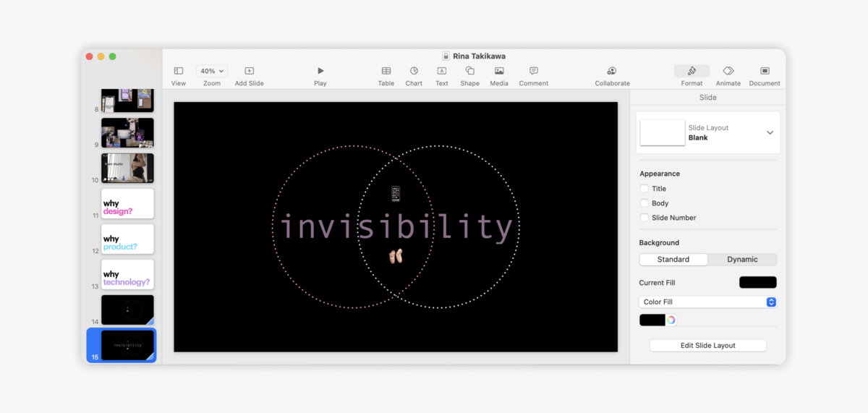Click the Edit Slide Layout button

(x=708, y=346)
